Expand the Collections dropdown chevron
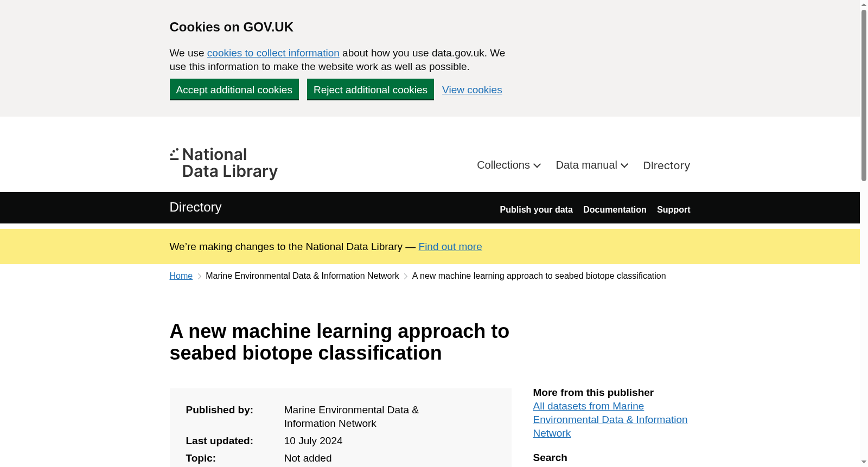 (537, 165)
